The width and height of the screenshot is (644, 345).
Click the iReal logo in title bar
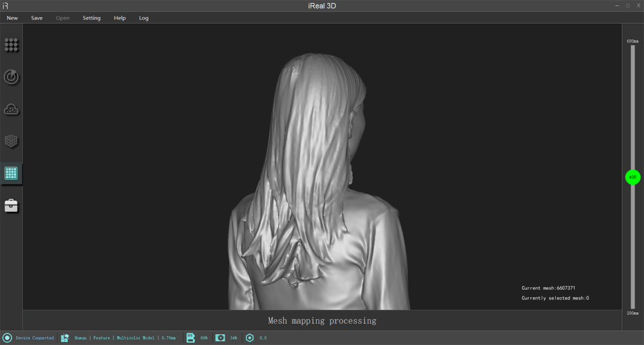pos(6,5)
